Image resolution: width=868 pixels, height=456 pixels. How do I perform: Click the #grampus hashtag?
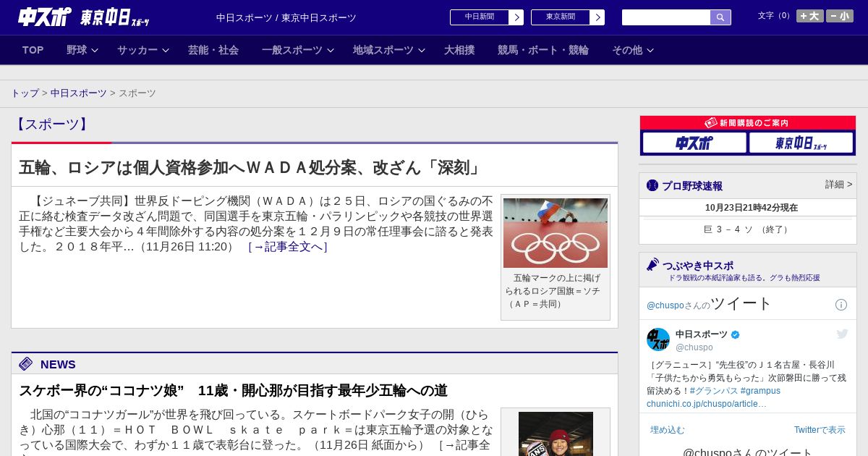[760, 391]
